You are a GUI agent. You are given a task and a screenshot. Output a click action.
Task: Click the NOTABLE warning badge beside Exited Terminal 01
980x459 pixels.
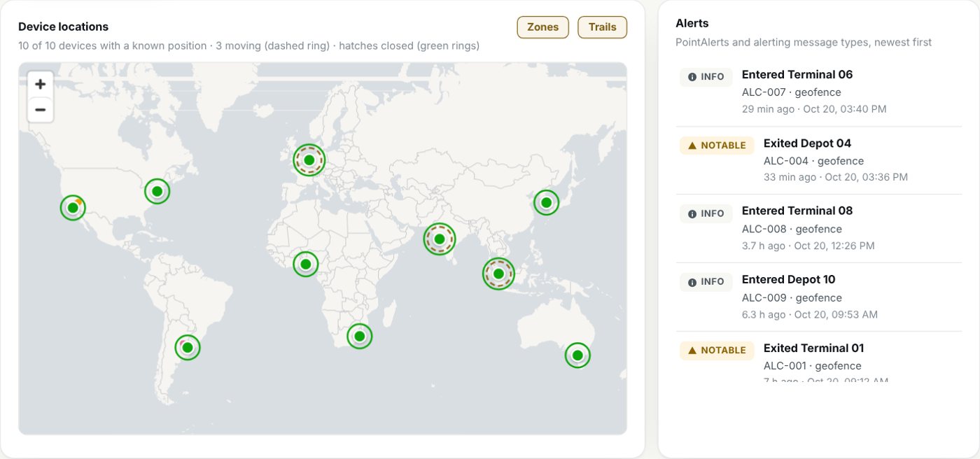(x=717, y=351)
